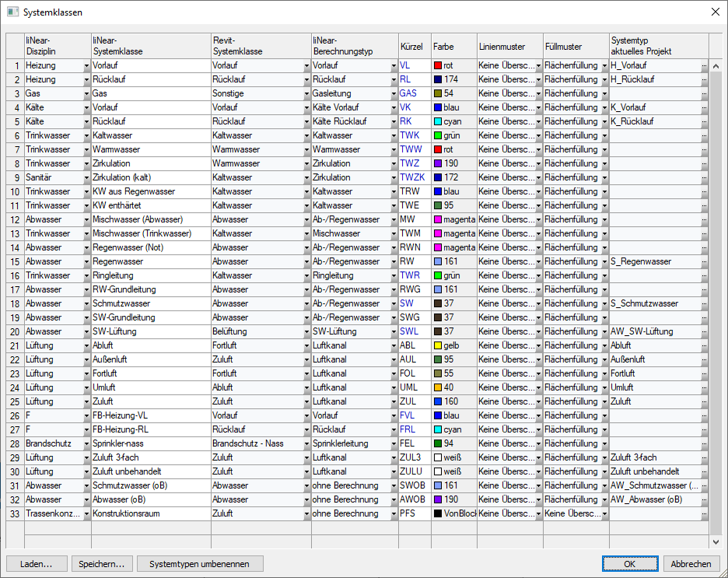Screen dimensions: 728x578
Task: Click the ellipsis button next to K_Rücklauf
Action: [x=704, y=122]
